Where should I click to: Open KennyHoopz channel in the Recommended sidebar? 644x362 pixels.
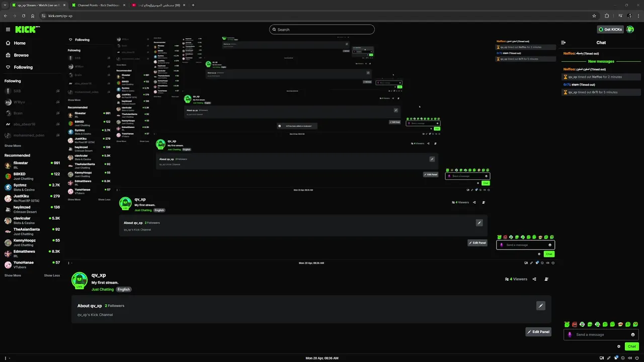[32, 242]
